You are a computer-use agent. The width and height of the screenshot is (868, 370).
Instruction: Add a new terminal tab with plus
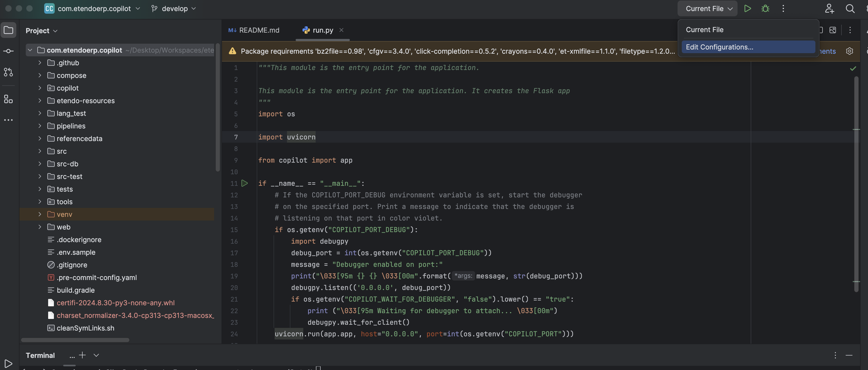tap(83, 355)
